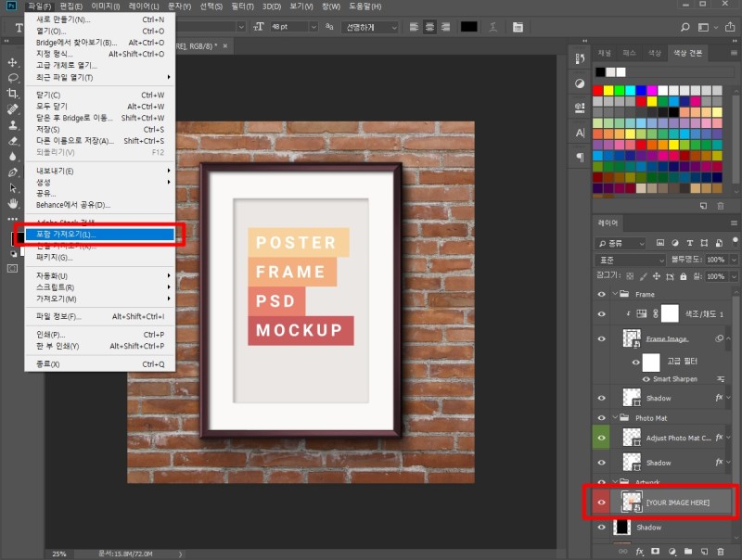Pick the red swatch in swatches panel
742x560 pixels.
tap(598, 91)
